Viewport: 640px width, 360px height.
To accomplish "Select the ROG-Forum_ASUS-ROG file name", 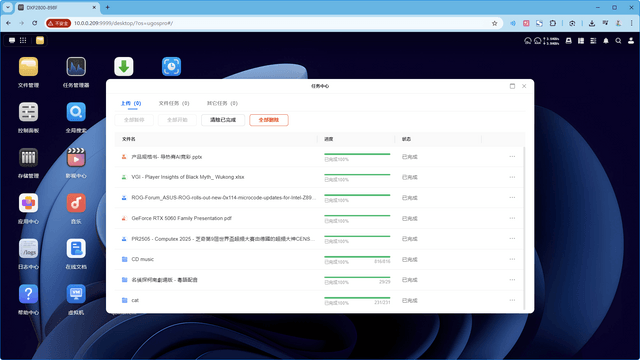I will pos(224,198).
